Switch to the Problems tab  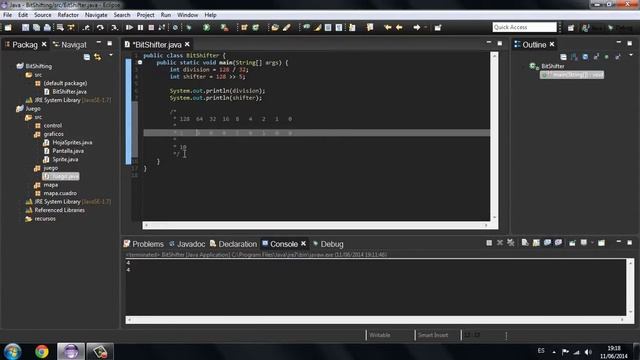coord(143,244)
